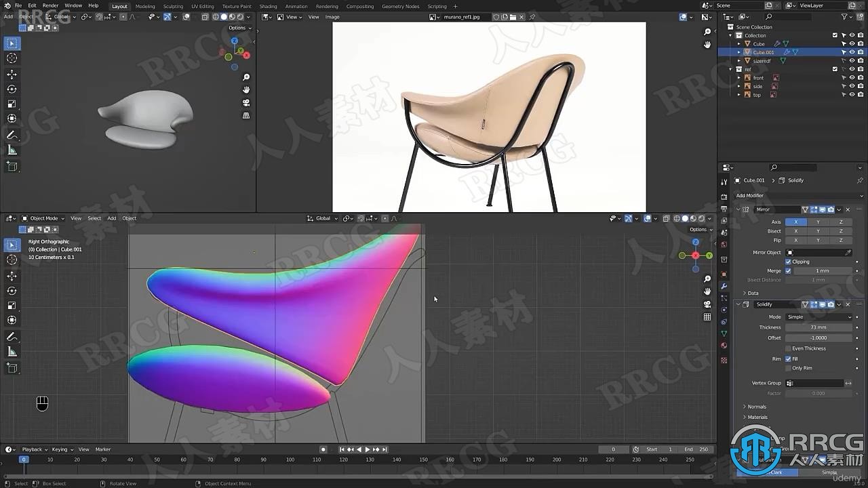Click the Offset -1.0000 slider
Screen dimensions: 868x488
coord(818,338)
